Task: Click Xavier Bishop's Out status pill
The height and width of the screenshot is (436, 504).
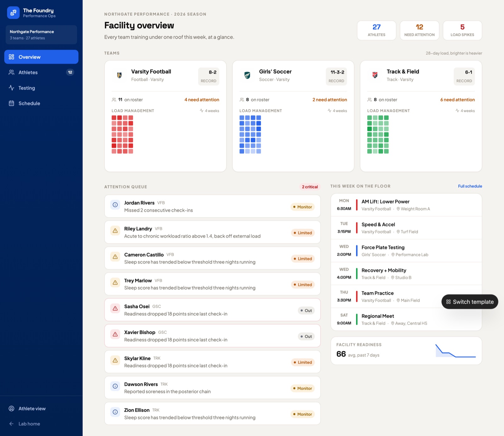Action: [306, 337]
